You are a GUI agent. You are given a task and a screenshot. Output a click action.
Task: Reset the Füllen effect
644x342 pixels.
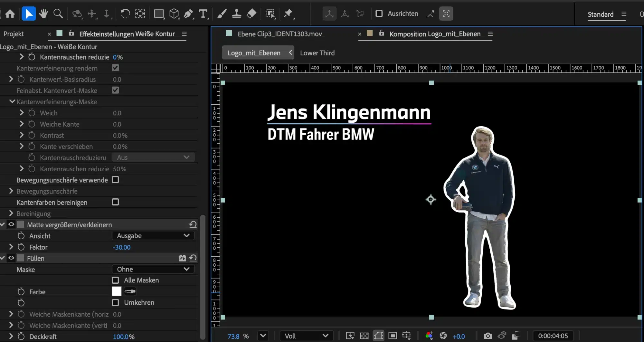point(193,258)
